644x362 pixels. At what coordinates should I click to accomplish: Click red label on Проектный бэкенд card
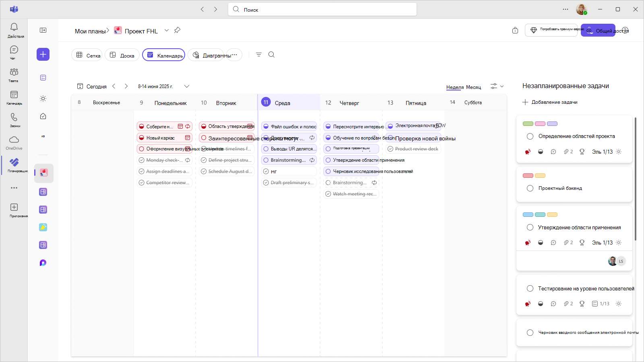point(528,176)
